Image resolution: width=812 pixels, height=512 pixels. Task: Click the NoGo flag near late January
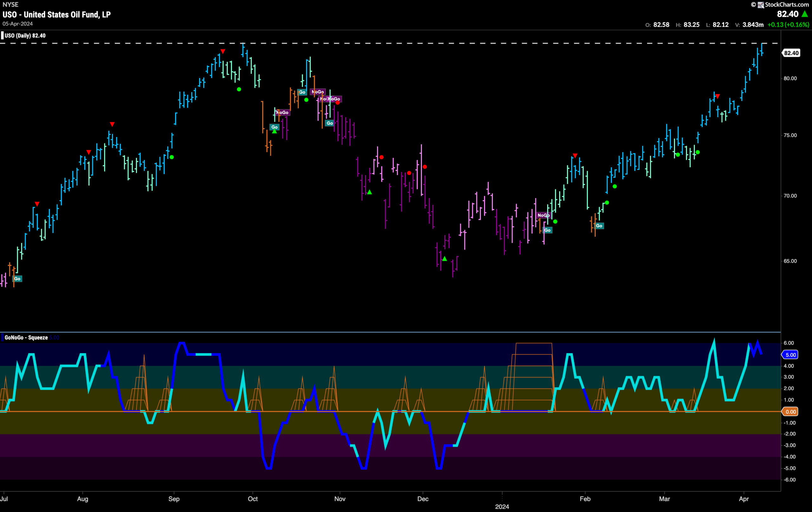543,215
